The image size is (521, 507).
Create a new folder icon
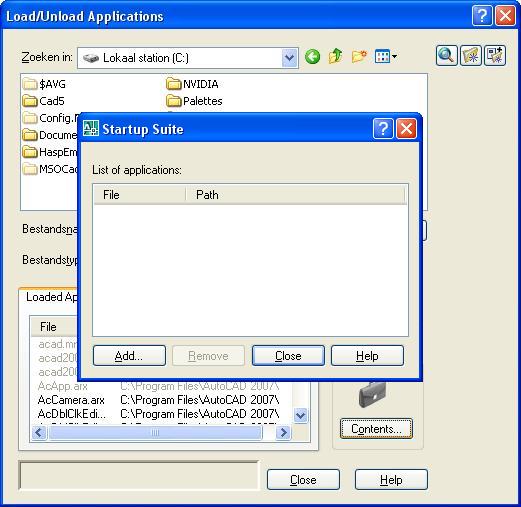[359, 56]
